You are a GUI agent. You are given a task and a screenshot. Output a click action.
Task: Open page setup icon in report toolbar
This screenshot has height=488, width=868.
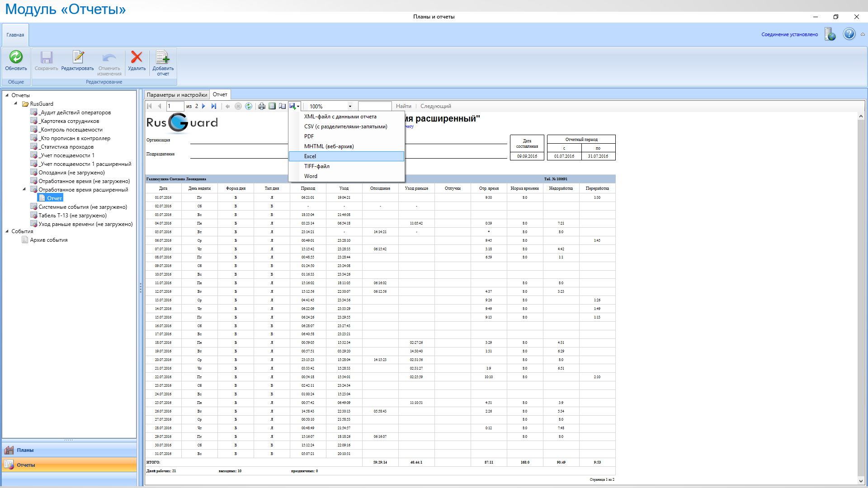(x=283, y=106)
